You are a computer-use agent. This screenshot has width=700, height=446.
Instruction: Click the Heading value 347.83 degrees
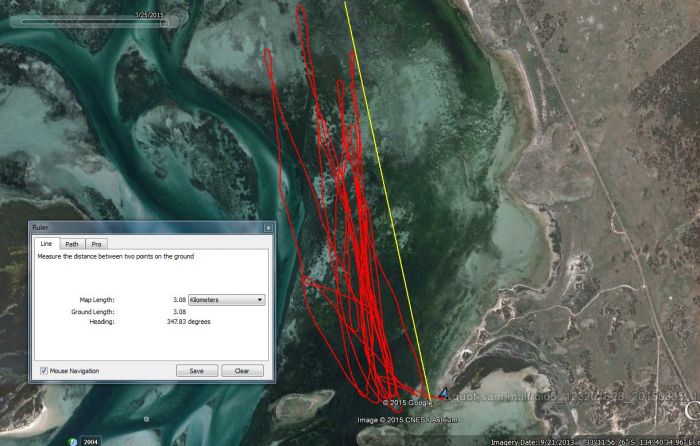pos(189,322)
